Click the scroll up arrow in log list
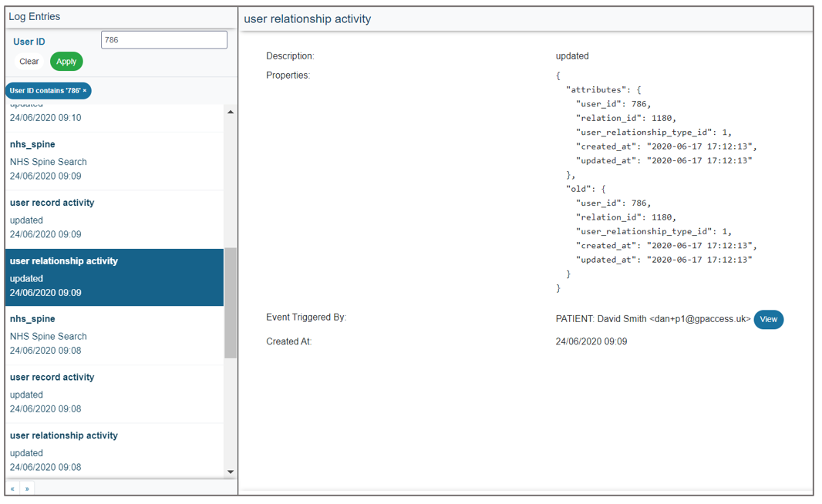The image size is (822, 504). 230,112
